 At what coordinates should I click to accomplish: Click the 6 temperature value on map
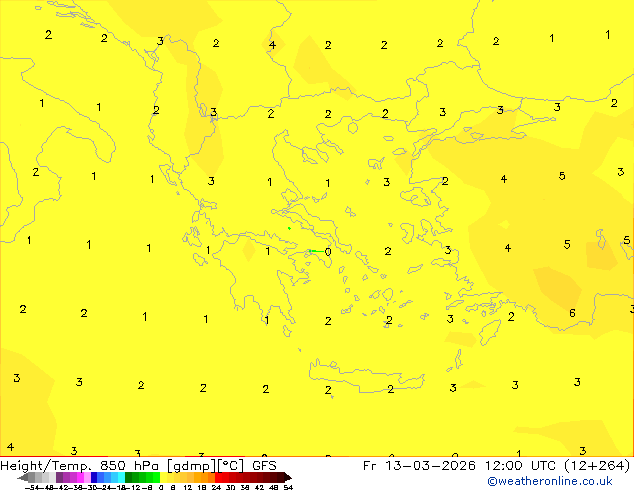572,313
